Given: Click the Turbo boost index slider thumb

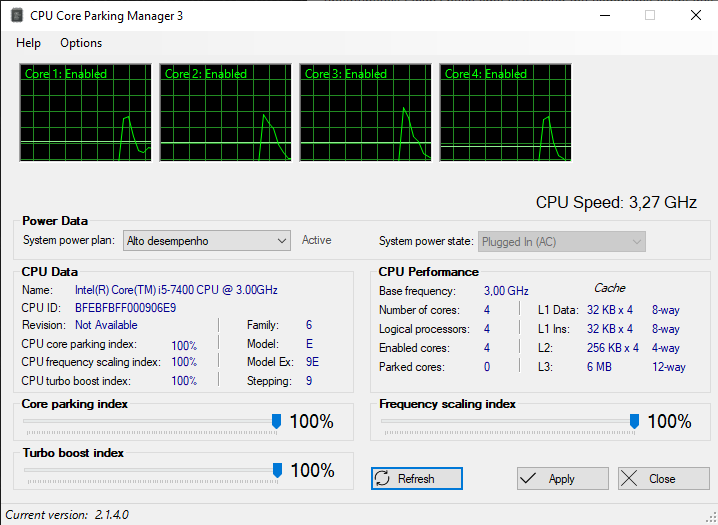Looking at the screenshot, I should point(277,470).
